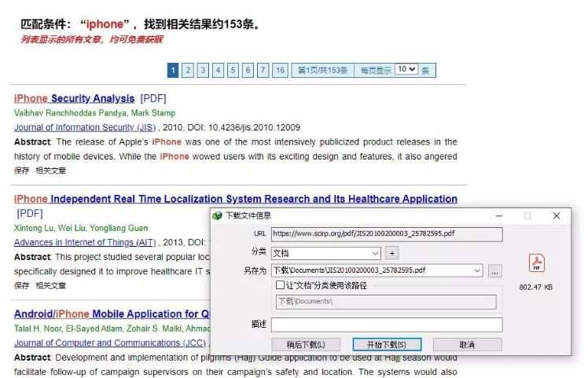Click authors Vaibhav Ranchhoddas Pandya, Mark Stamp
Screen dimensions: 588x378
point(95,113)
